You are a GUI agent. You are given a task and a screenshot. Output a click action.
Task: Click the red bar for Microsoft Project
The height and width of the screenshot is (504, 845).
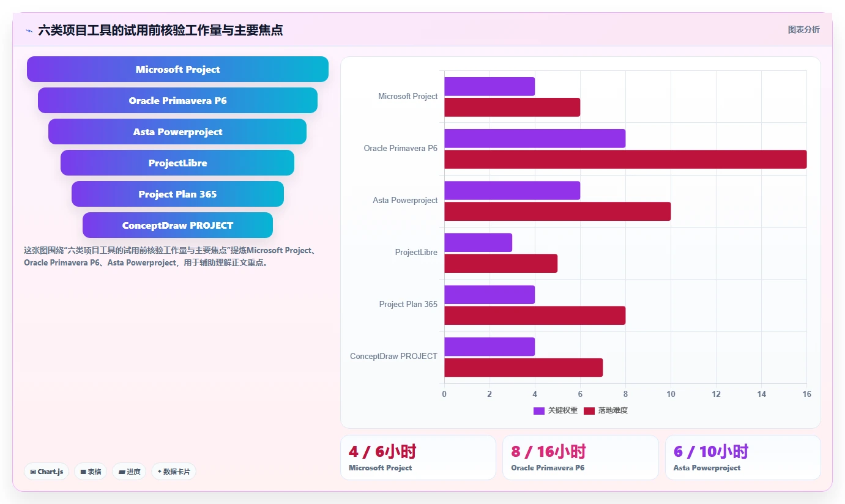[512, 107]
